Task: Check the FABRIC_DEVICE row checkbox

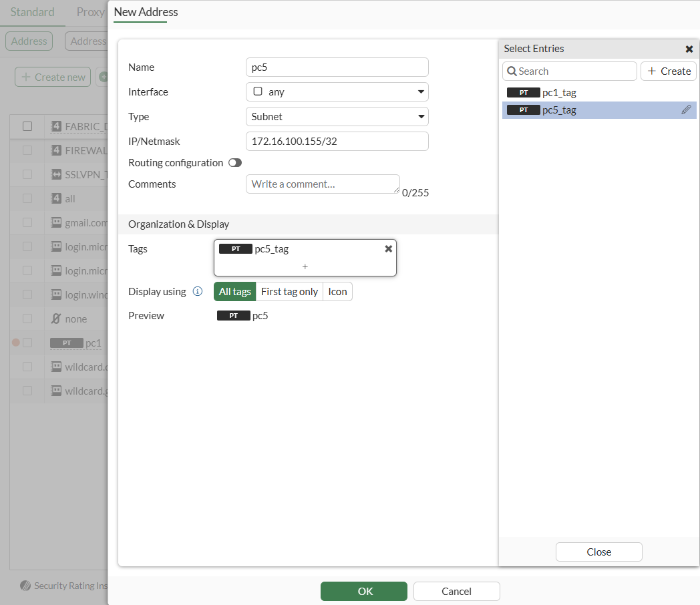Action: tap(27, 126)
